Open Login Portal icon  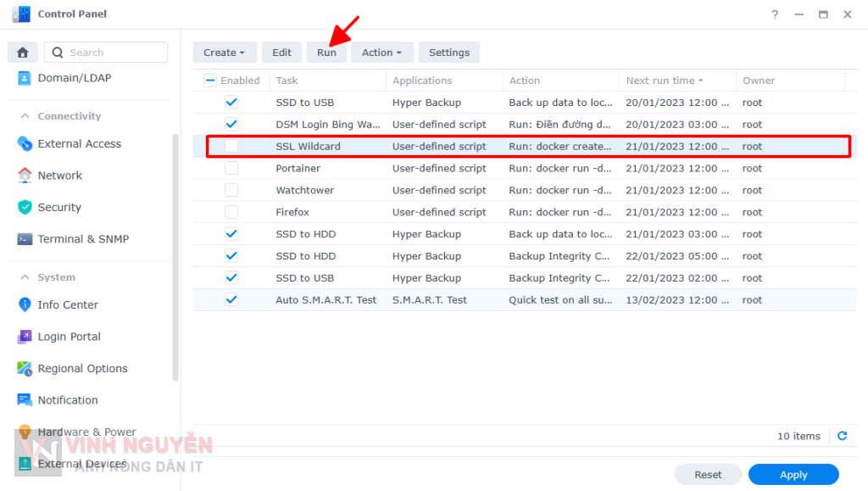coord(25,337)
